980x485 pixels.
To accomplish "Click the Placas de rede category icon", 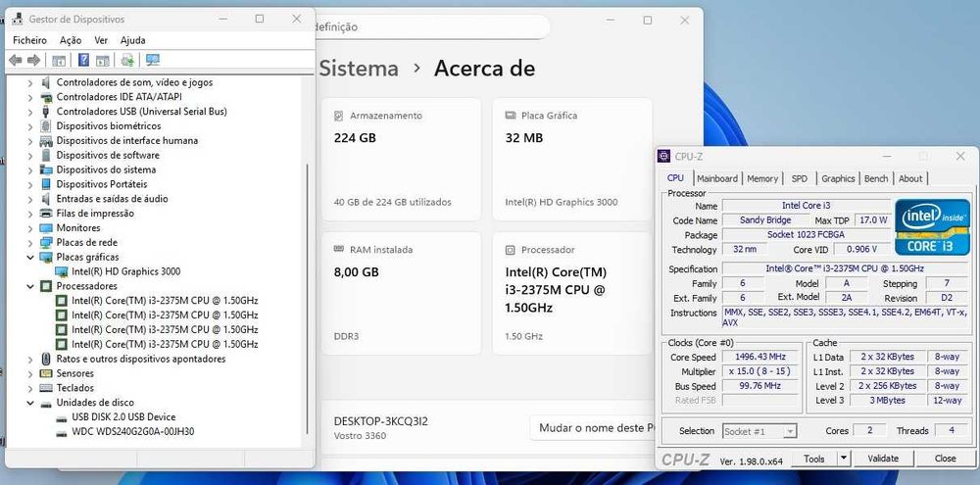I will (46, 242).
